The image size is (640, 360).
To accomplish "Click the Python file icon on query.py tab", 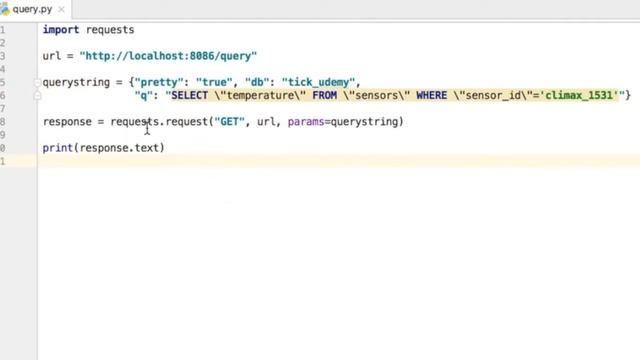I will click(4, 9).
